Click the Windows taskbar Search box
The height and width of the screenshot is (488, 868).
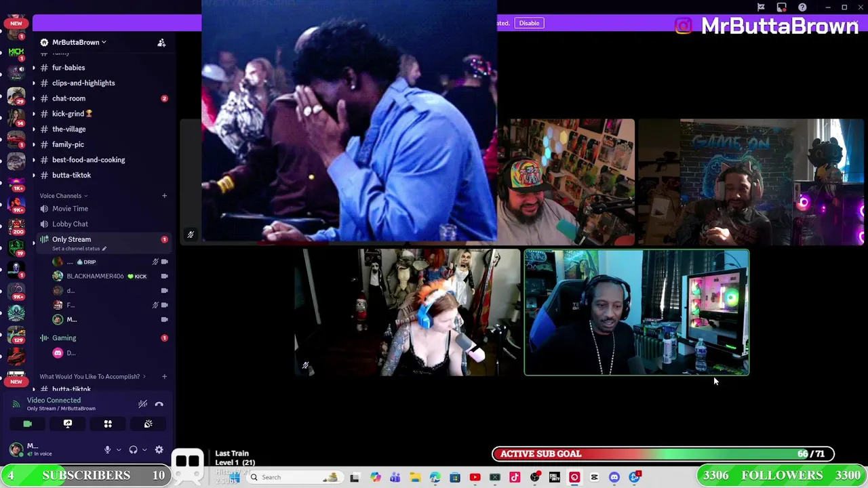point(294,477)
